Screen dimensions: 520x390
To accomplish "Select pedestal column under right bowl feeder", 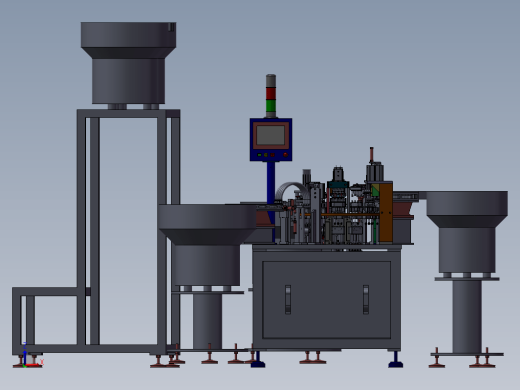I will tap(467, 317).
